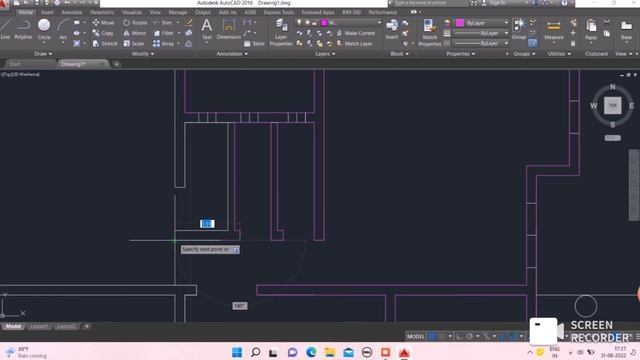This screenshot has height=360, width=640.
Task: Toggle object snap tracking in status bar
Action: click(503, 336)
